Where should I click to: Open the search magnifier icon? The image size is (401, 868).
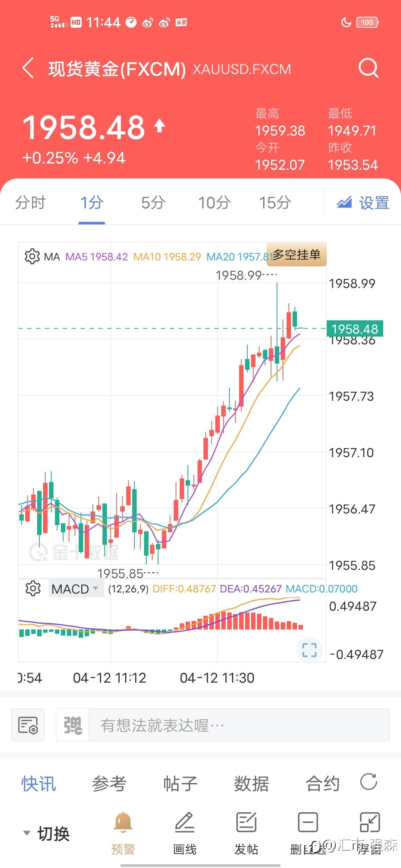[368, 68]
